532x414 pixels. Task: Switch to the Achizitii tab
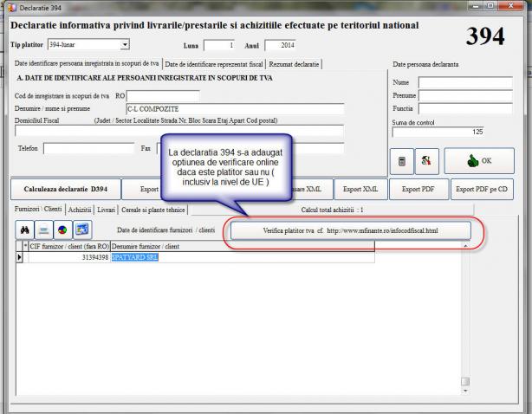point(81,210)
